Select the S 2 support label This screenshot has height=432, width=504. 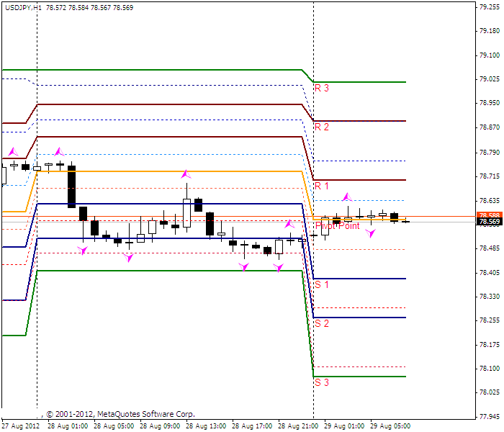pyautogui.click(x=322, y=323)
